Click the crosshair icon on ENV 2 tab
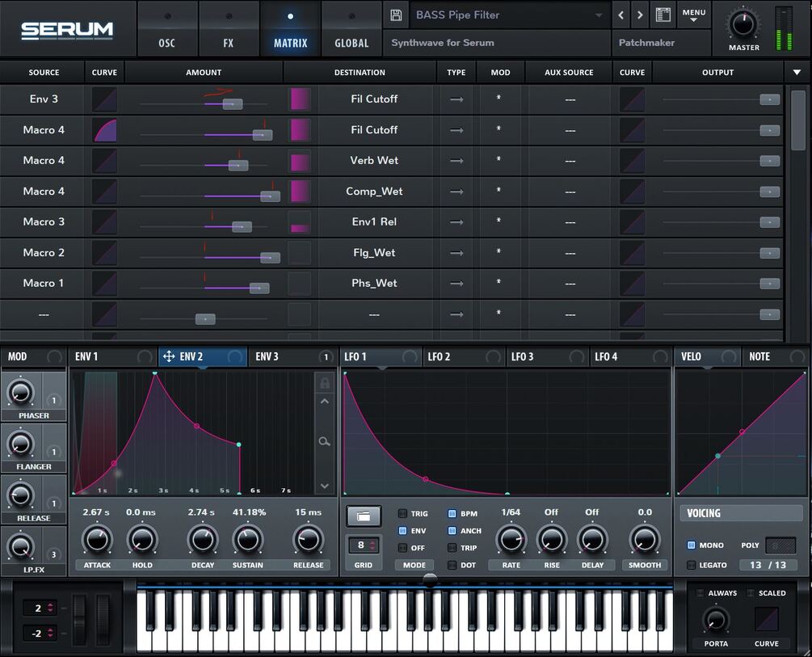812x657 pixels. click(x=169, y=356)
